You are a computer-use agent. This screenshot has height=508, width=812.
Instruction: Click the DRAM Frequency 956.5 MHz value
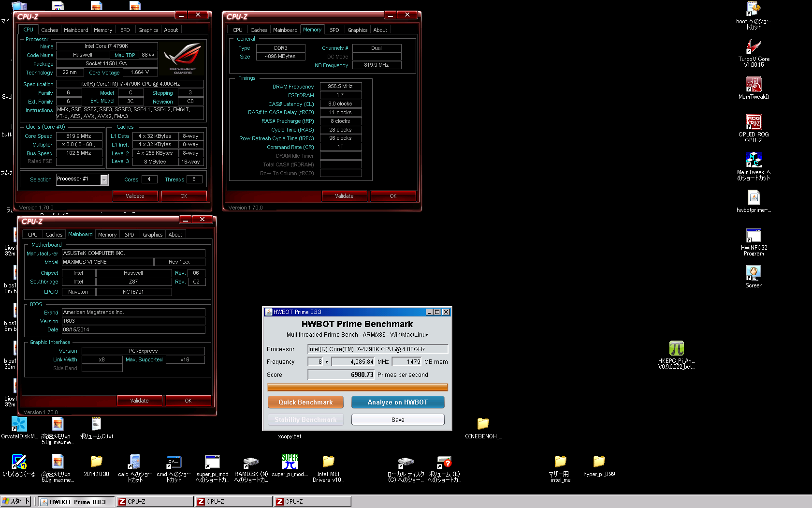click(341, 86)
